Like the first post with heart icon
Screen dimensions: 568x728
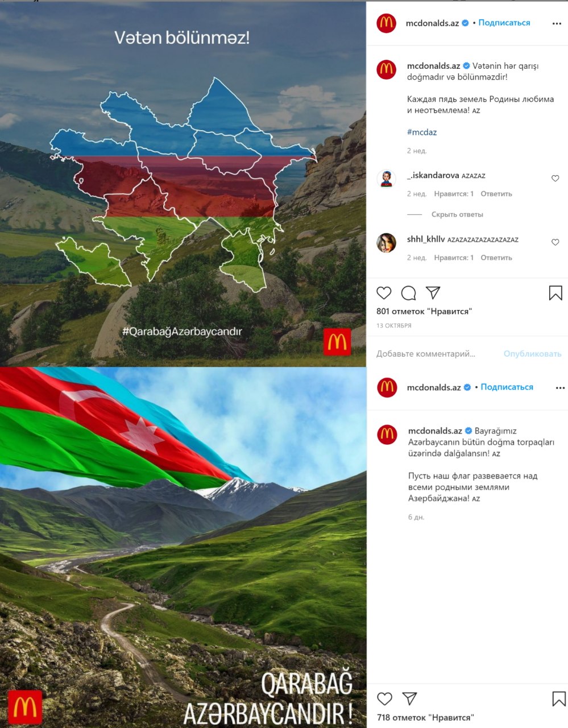(384, 293)
